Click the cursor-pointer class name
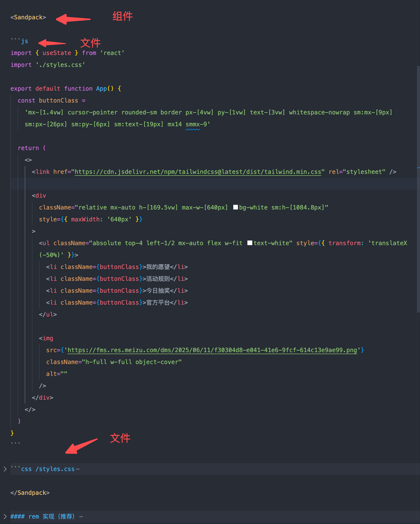Viewport: 420px width, 524px height. (x=93, y=112)
